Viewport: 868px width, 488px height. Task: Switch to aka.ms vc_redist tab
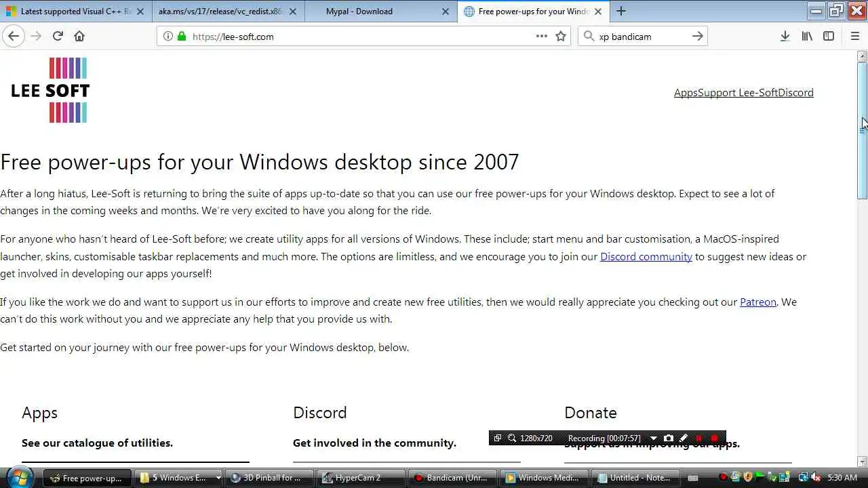click(x=228, y=12)
